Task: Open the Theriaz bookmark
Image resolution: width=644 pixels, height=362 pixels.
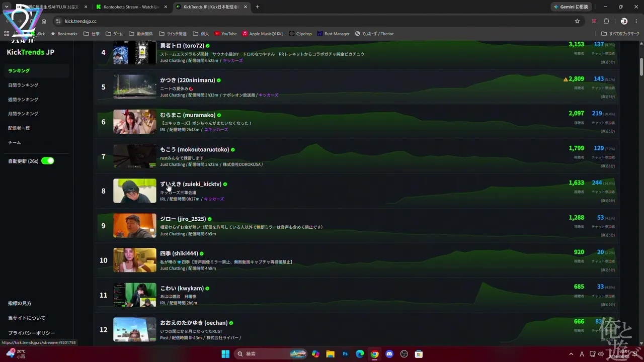Action: tap(374, 34)
